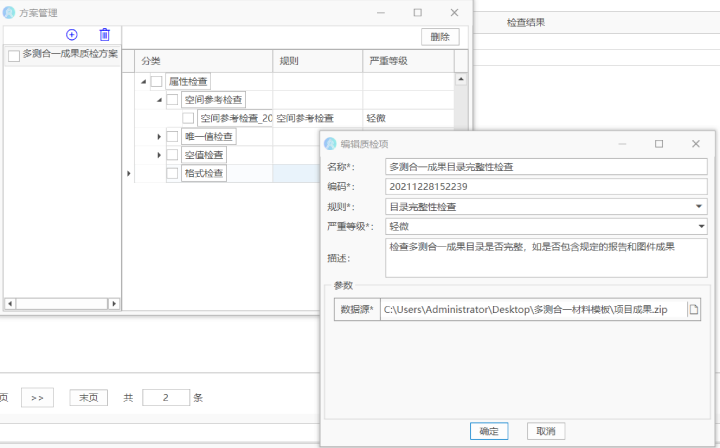Viewport: 720px width, 448px height.
Task: Close the 编辑质检项 dialog
Action: pos(695,144)
